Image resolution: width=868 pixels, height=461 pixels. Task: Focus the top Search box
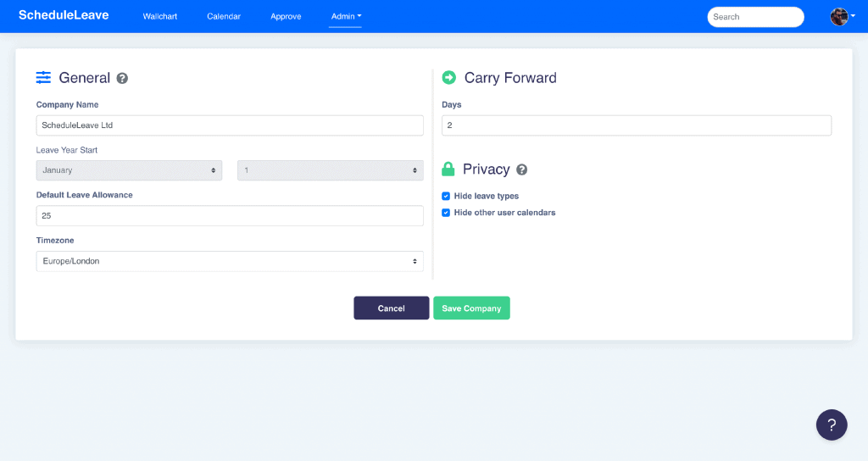(x=755, y=17)
